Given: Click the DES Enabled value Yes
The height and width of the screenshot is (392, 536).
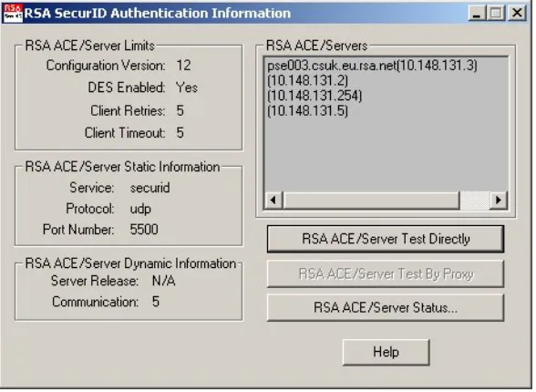Looking at the screenshot, I should point(187,88).
